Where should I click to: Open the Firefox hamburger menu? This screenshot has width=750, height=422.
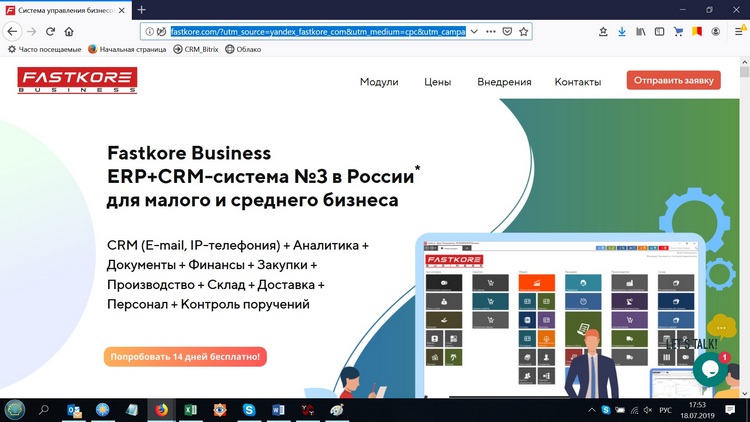739,32
